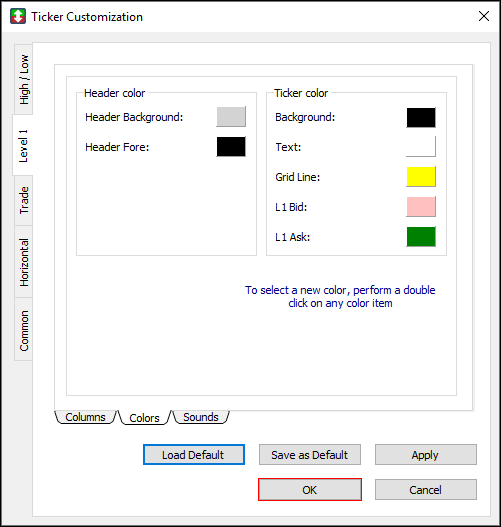The height and width of the screenshot is (527, 501).
Task: Pick the Header Background color swatch
Action: click(231, 117)
